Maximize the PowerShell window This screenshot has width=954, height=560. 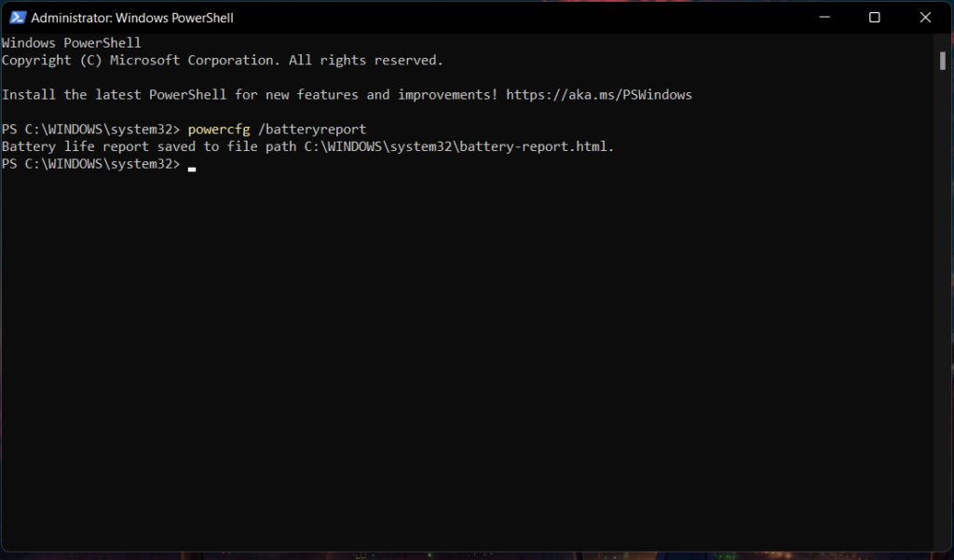point(874,17)
